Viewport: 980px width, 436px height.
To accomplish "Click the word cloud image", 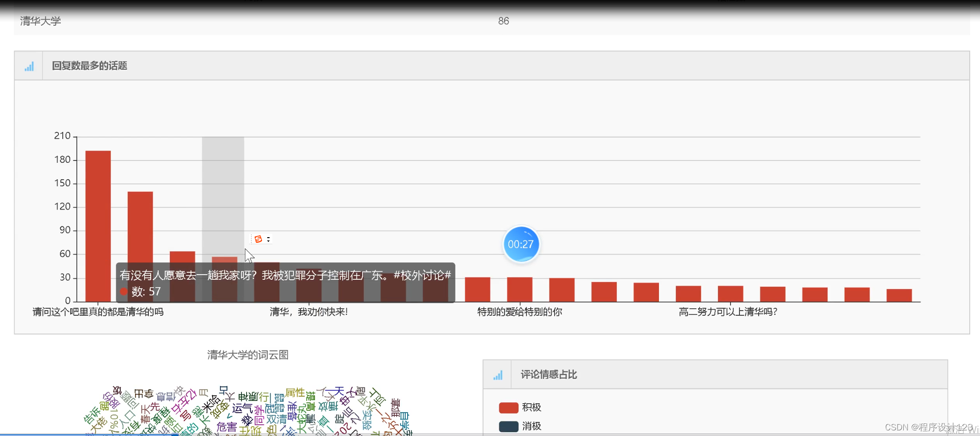I will [248, 410].
